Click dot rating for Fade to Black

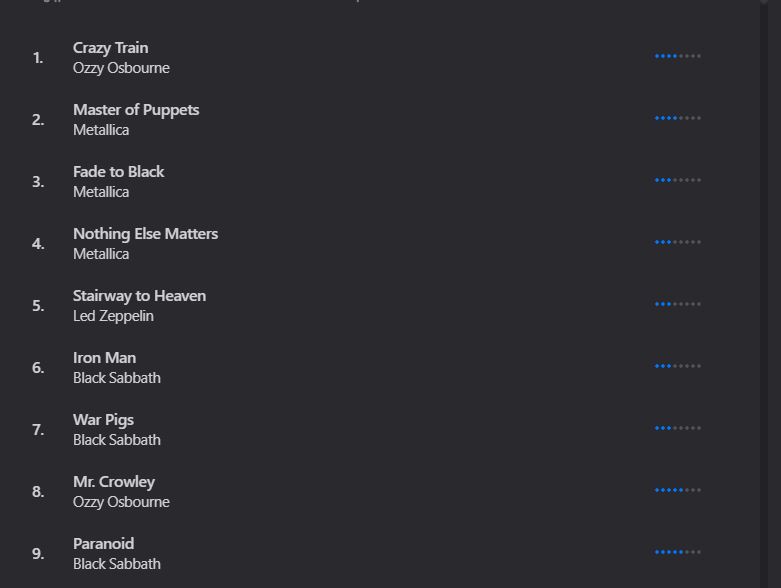click(678, 180)
